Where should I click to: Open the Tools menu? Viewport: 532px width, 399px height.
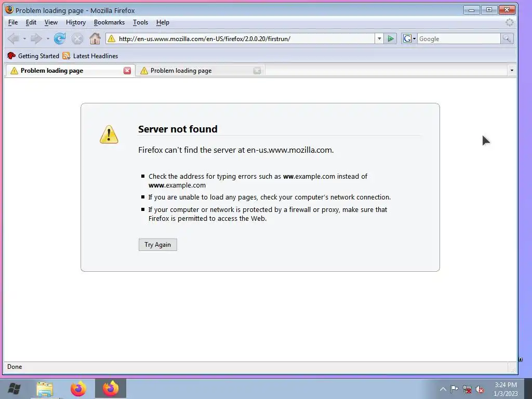tap(140, 22)
